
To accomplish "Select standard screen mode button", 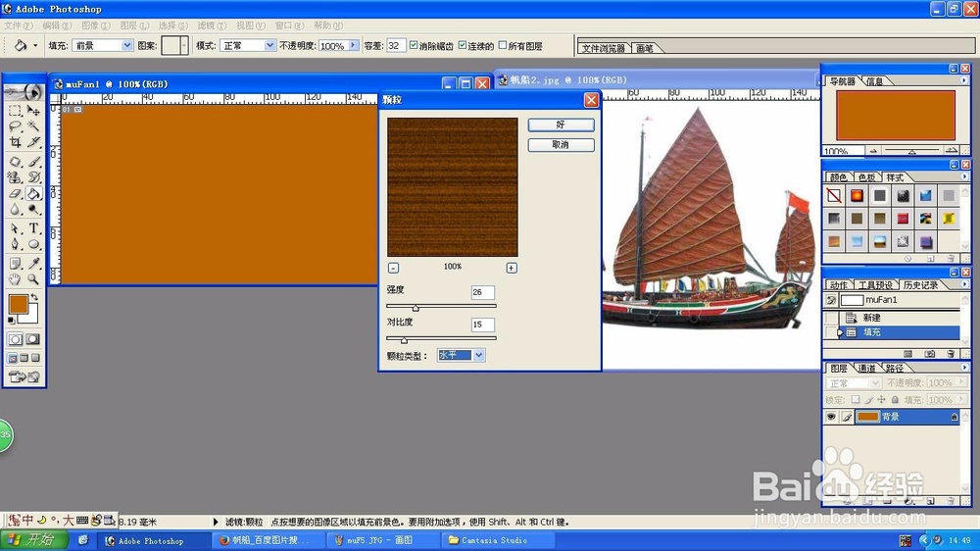I will [12, 358].
